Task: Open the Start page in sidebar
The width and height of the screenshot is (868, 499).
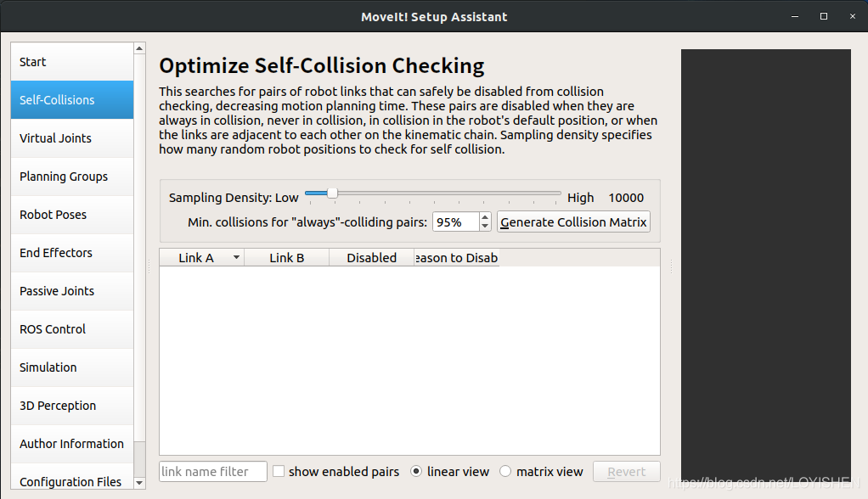Action: 72,61
